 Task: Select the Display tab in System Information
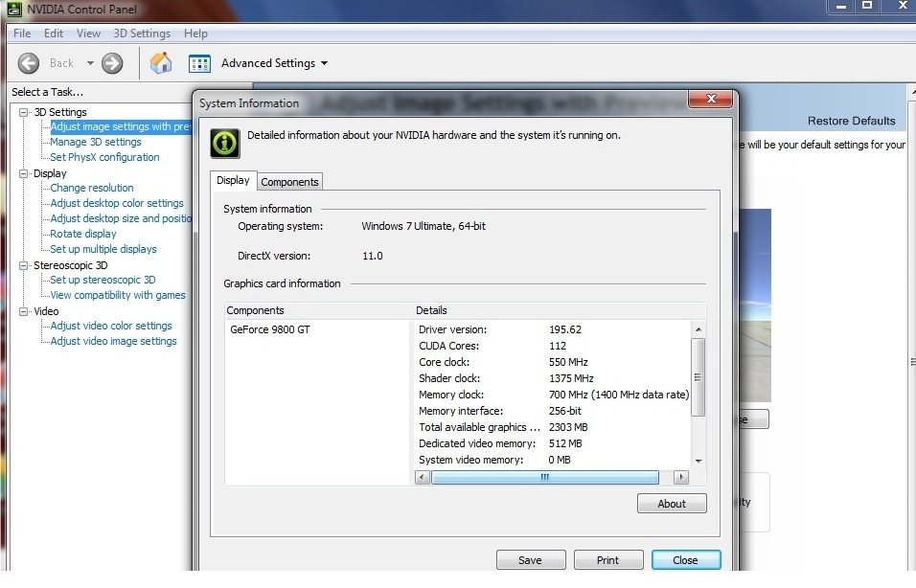tap(233, 180)
